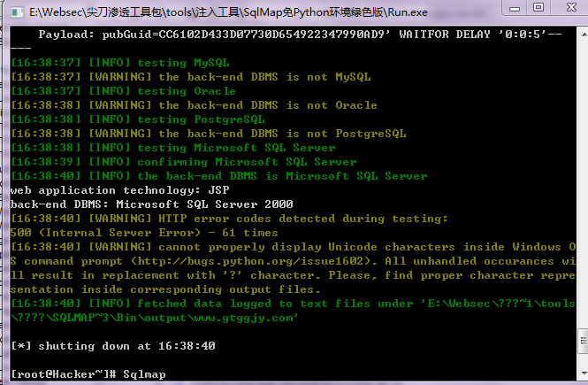This screenshot has width=588, height=385.
Task: Click the 'web application technology: JSP' line
Action: tap(119, 190)
